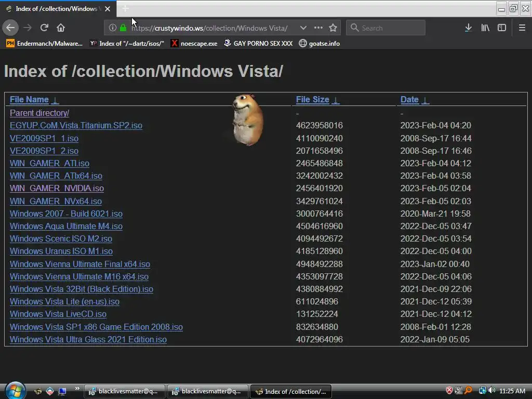
Task: Click the dancing hamster image
Action: point(248,120)
